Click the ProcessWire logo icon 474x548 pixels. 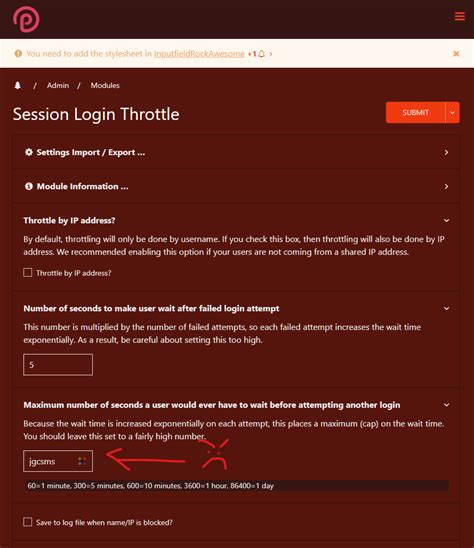26,19
